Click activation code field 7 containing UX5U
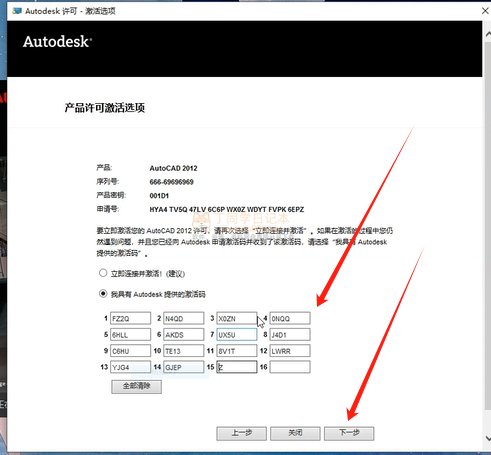491x455 pixels. [237, 335]
